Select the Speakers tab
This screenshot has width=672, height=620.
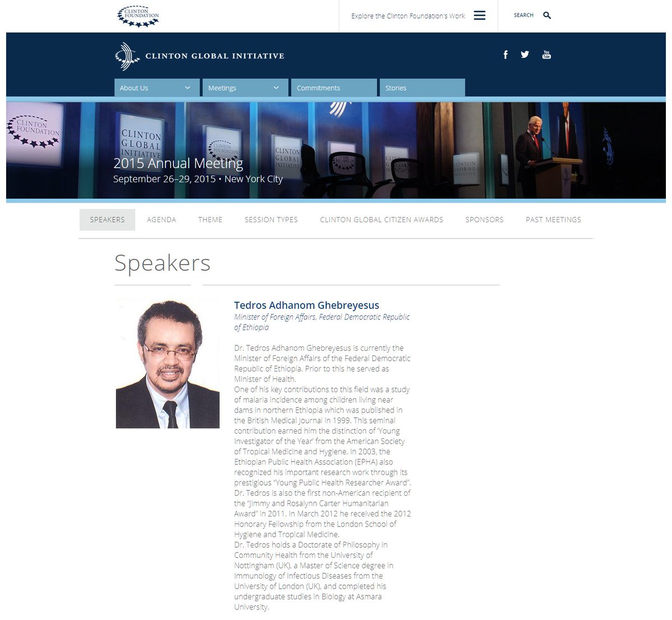point(108,220)
